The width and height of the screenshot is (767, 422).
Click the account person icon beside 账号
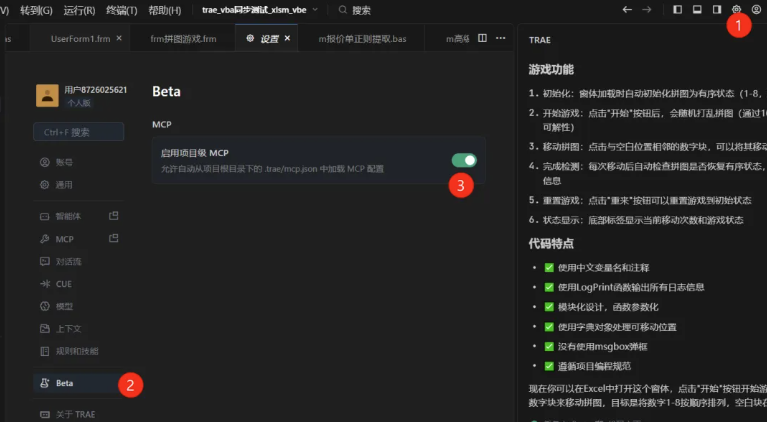pyautogui.click(x=45, y=162)
